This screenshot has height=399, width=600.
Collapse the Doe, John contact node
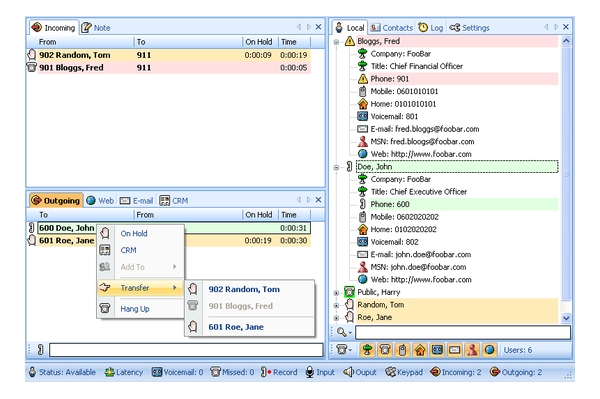[336, 167]
